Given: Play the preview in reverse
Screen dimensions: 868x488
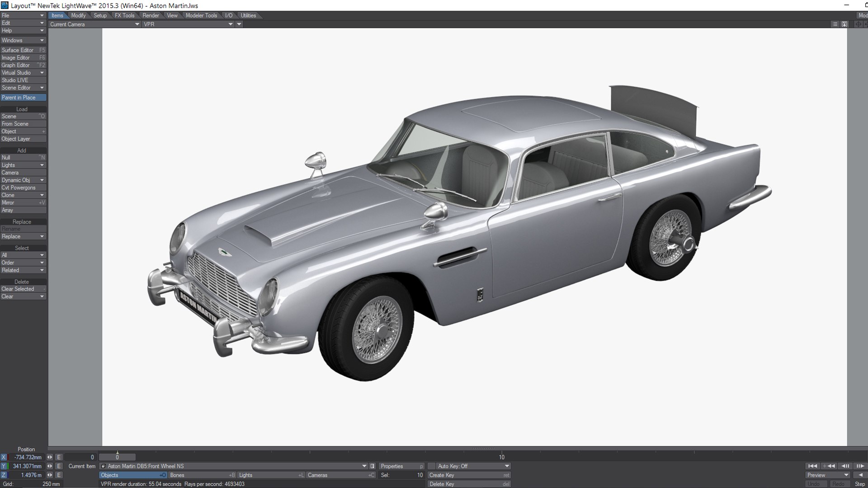Looking at the screenshot, I should point(859,475).
